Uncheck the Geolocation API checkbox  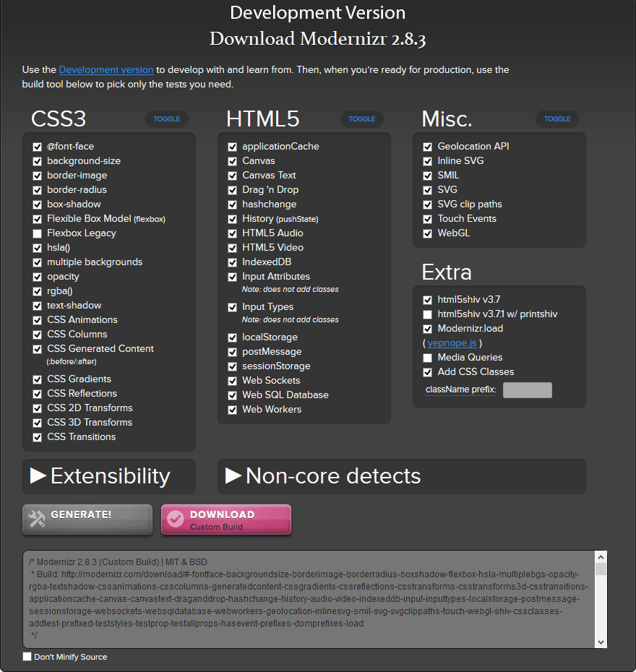[x=427, y=147]
